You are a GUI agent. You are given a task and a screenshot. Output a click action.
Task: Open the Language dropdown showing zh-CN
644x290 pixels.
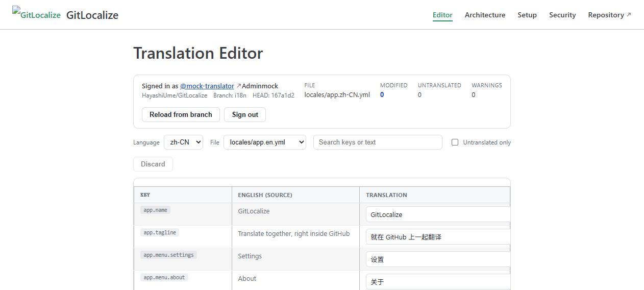pyautogui.click(x=183, y=142)
